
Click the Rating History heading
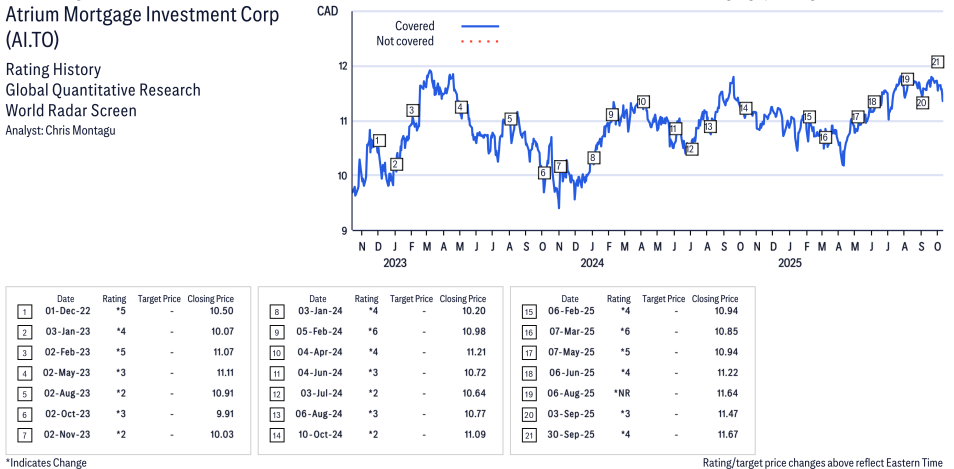click(x=53, y=70)
